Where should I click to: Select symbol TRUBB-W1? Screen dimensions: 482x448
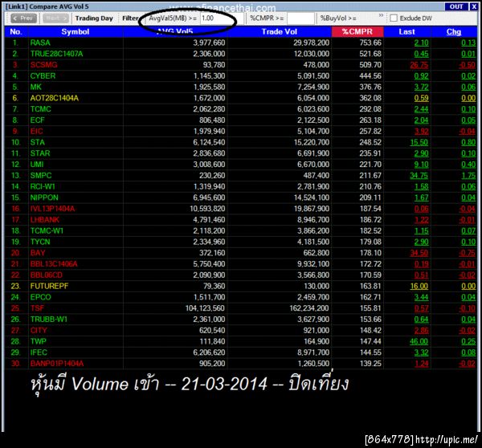(x=48, y=320)
